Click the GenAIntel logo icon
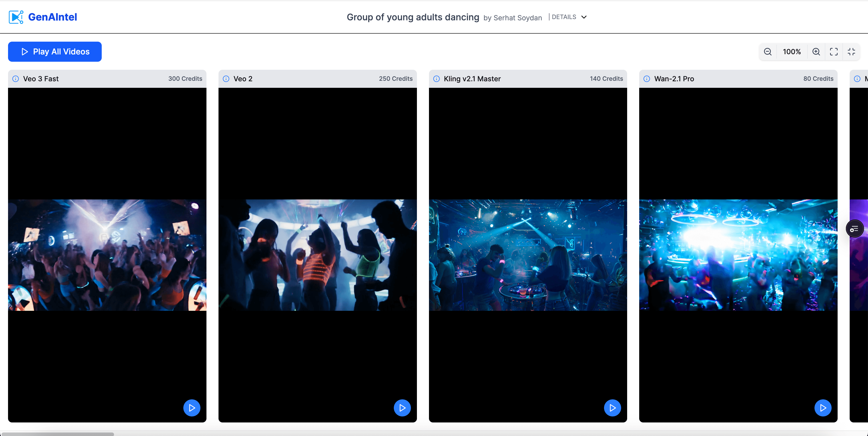The width and height of the screenshot is (868, 436). click(x=16, y=17)
